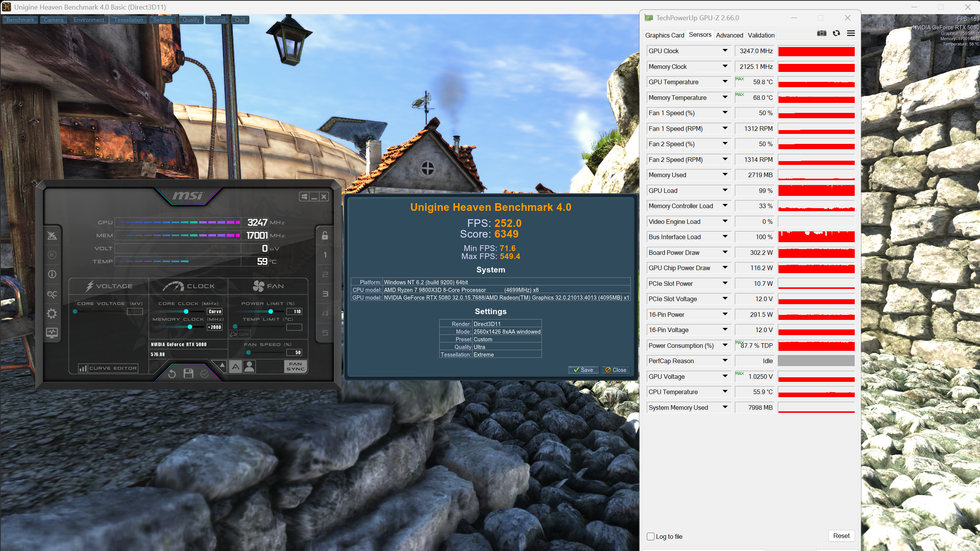Expand the GPU Temperature sensor dropdown
The width and height of the screenshot is (980, 551).
click(725, 82)
